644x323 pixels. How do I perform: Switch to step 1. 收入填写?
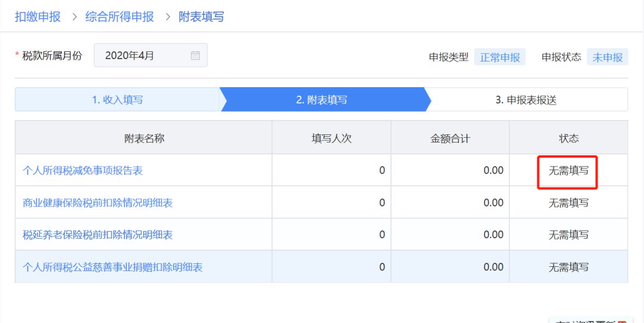click(117, 100)
